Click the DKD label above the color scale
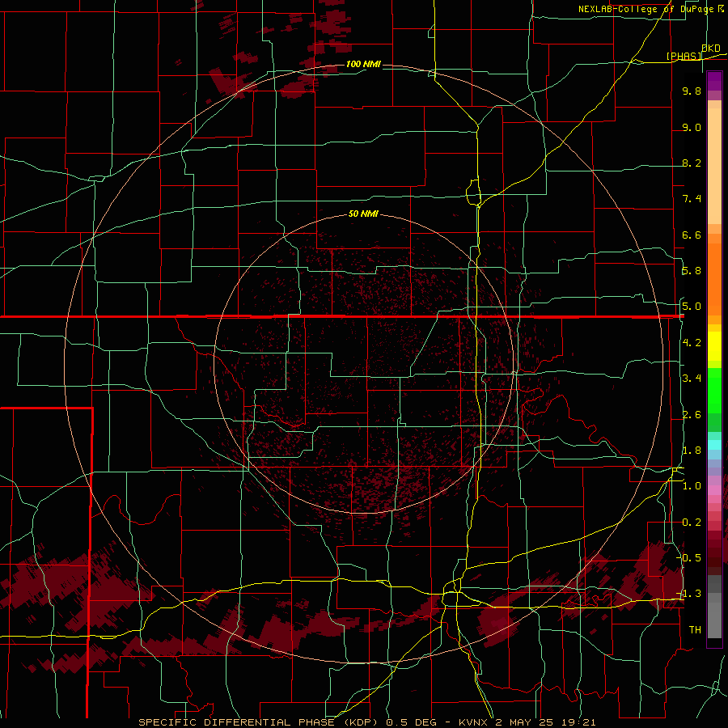728x728 pixels. (x=711, y=49)
